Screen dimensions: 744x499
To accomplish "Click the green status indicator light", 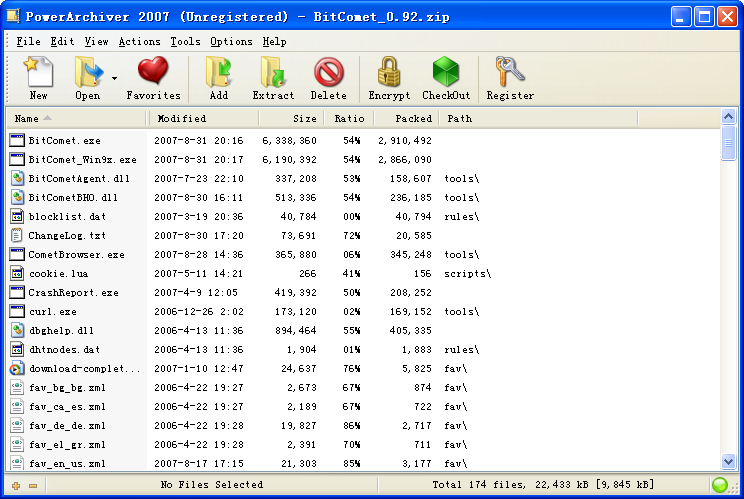I will click(720, 485).
